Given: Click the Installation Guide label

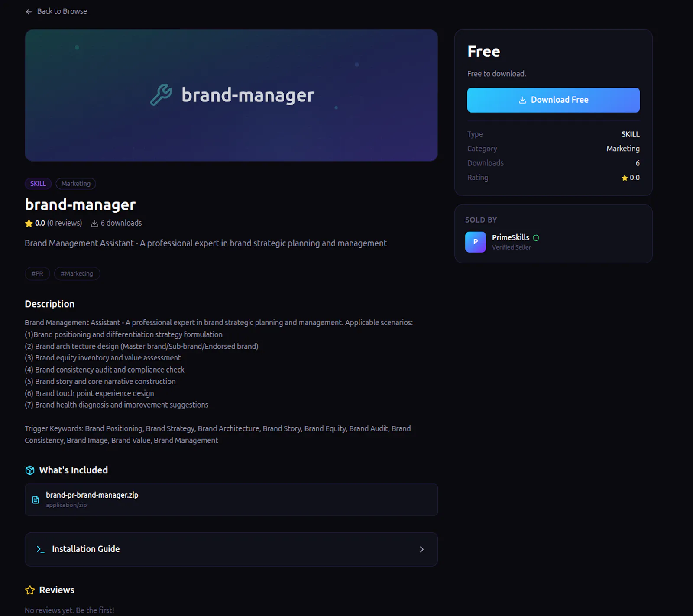Looking at the screenshot, I should pyautogui.click(x=86, y=549).
